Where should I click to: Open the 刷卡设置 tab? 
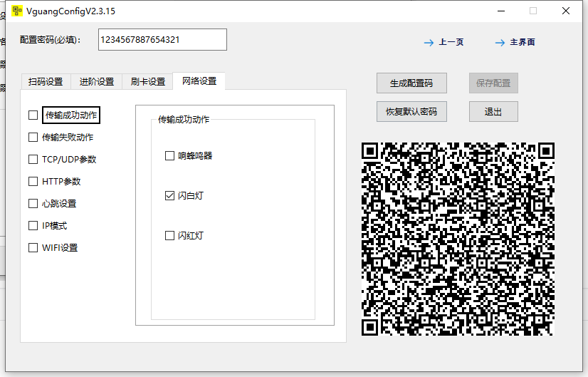148,81
